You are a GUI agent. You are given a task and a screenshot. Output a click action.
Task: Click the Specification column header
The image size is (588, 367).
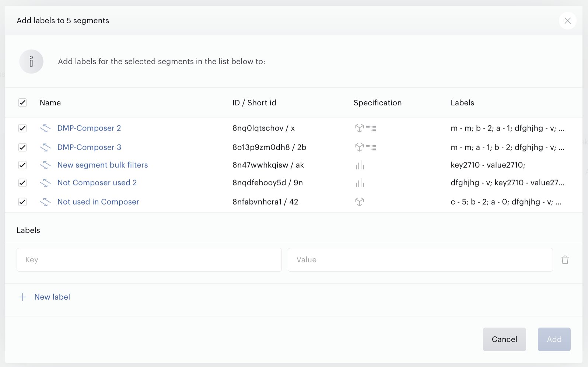(x=378, y=103)
